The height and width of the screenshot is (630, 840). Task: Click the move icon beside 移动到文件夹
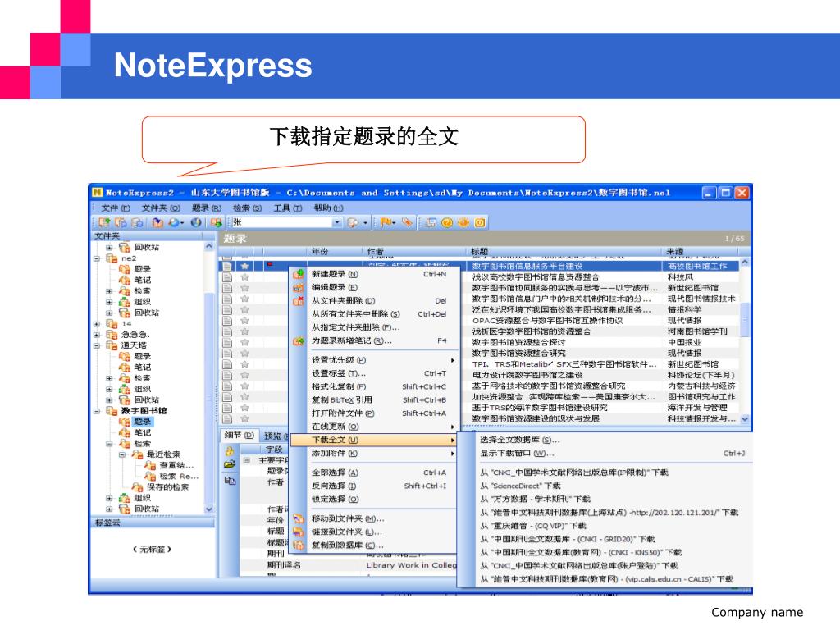299,518
